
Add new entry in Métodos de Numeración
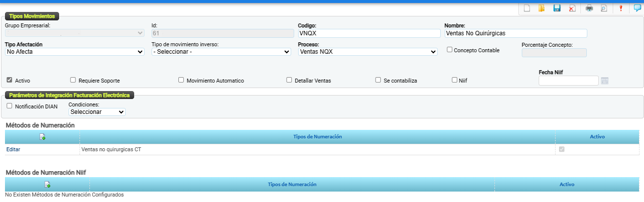42,137
